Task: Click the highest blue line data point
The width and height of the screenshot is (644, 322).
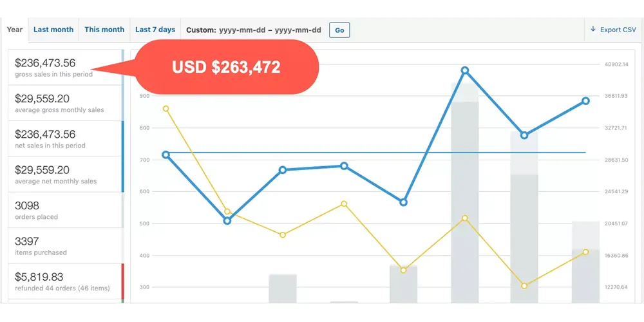Action: click(x=464, y=70)
